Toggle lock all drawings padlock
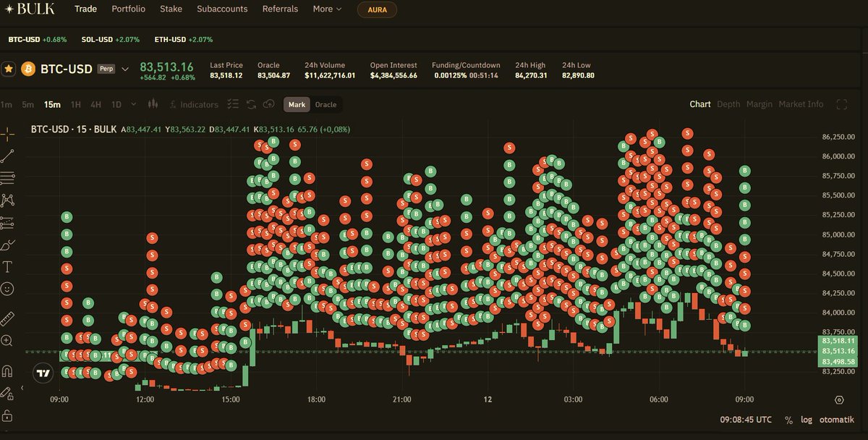The height and width of the screenshot is (440, 868). pos(8,415)
